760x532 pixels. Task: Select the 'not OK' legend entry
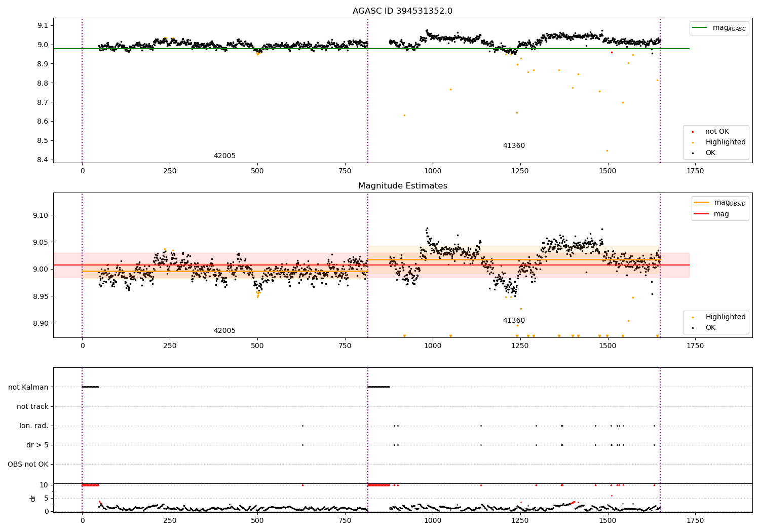point(717,132)
